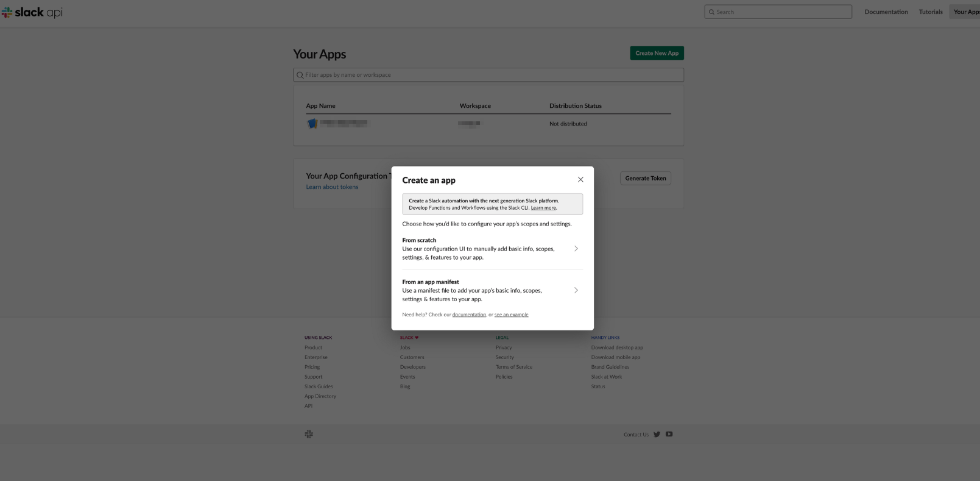Image resolution: width=980 pixels, height=481 pixels.
Task: Click the app icon in the apps table
Action: point(312,123)
